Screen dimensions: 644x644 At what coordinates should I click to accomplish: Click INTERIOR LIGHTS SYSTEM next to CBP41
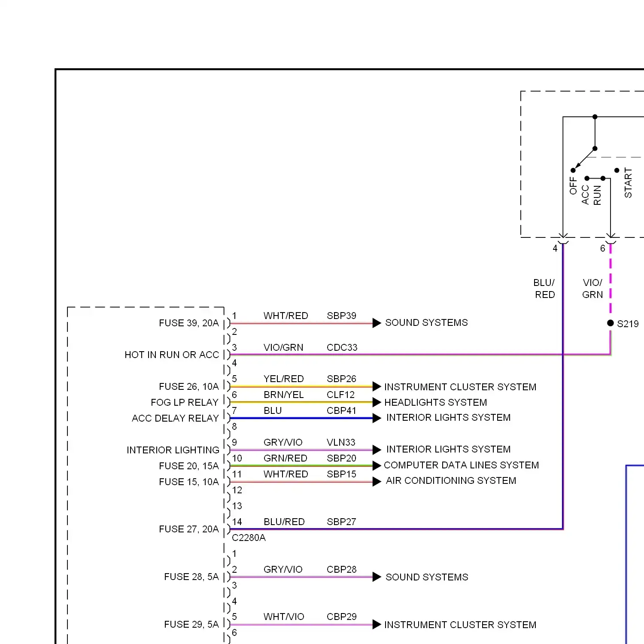[448, 417]
